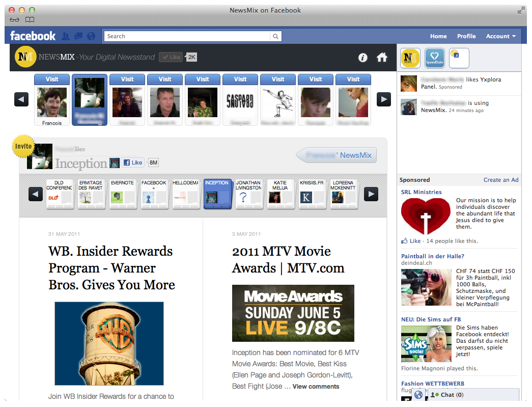Open the Francois friend thumbnail
Image resolution: width=532 pixels, height=407 pixels.
52,102
